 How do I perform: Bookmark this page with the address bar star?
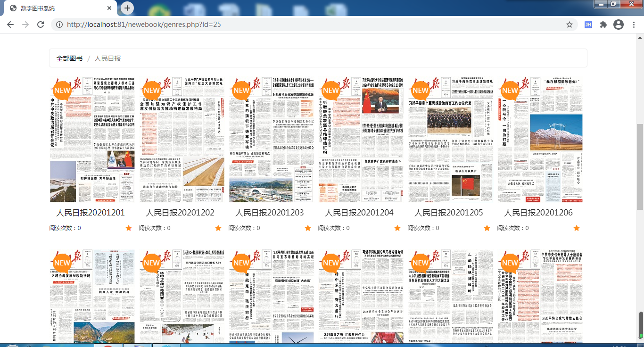pyautogui.click(x=570, y=25)
